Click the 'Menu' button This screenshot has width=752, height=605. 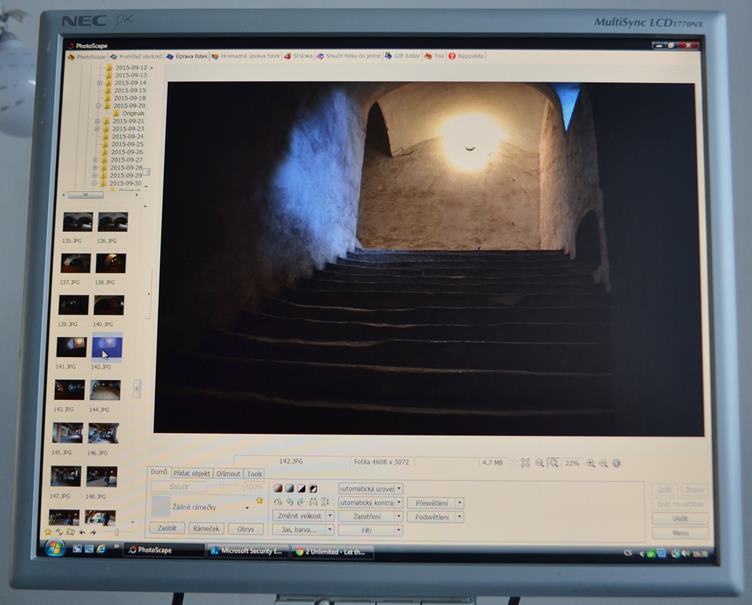coord(680,533)
